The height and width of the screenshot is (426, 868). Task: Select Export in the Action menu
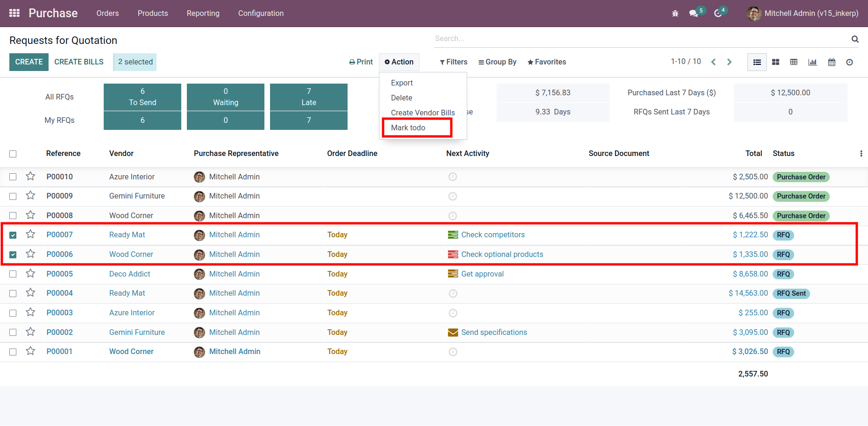402,83
